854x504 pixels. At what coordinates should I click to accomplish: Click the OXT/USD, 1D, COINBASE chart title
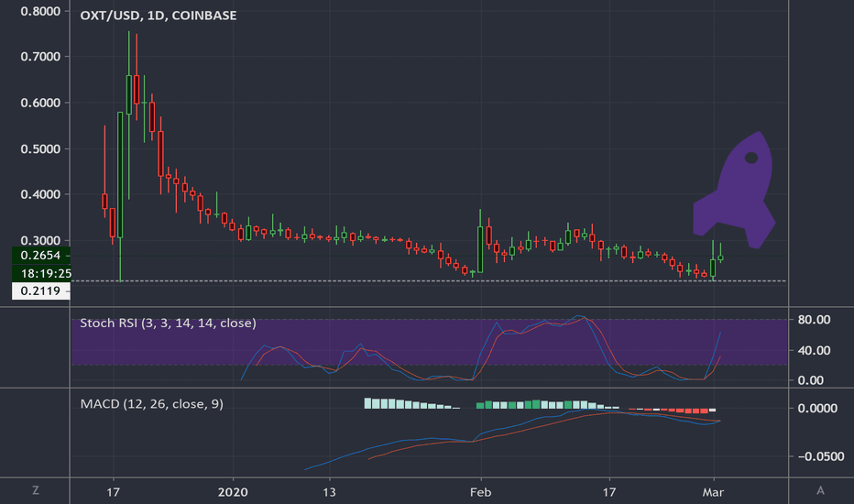click(x=158, y=16)
